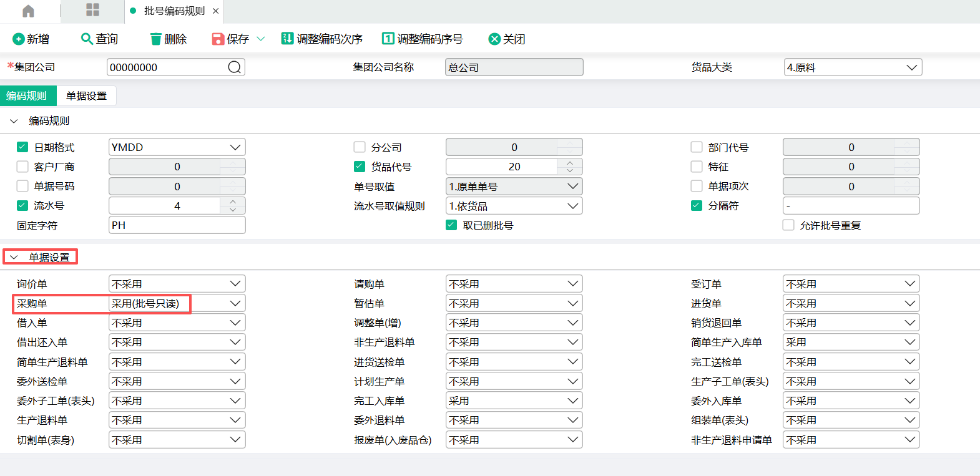Click 调整编码序号 toolbar icon
Viewport: 980px width, 476px height.
(388, 39)
